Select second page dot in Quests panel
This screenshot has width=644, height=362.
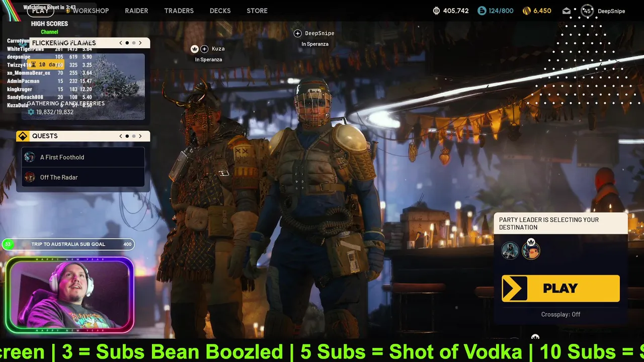(134, 136)
